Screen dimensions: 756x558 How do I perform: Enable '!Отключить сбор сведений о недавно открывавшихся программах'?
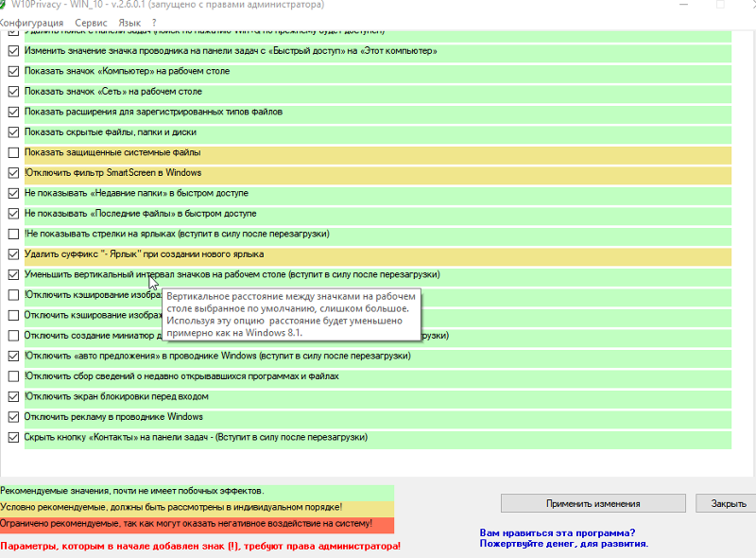pyautogui.click(x=13, y=376)
